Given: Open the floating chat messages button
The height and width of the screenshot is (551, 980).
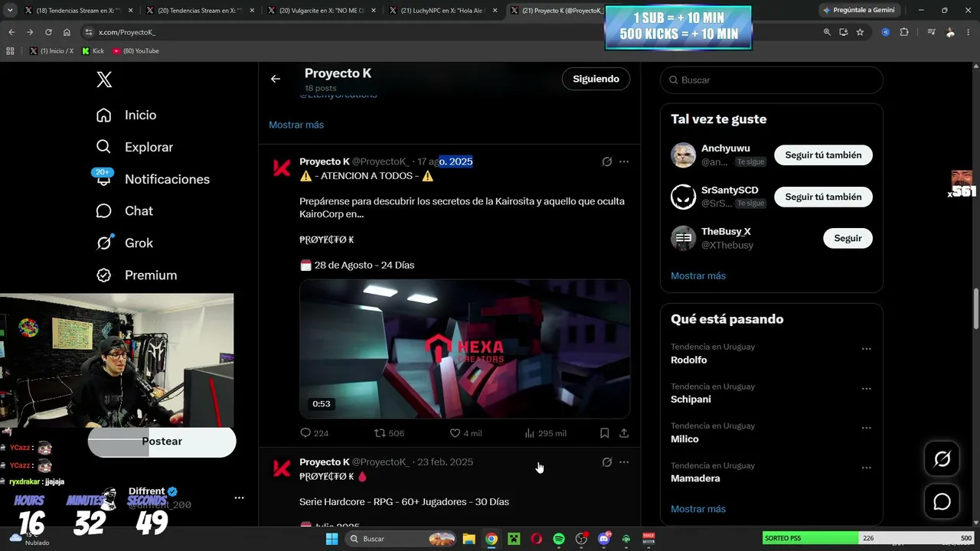Looking at the screenshot, I should [942, 502].
